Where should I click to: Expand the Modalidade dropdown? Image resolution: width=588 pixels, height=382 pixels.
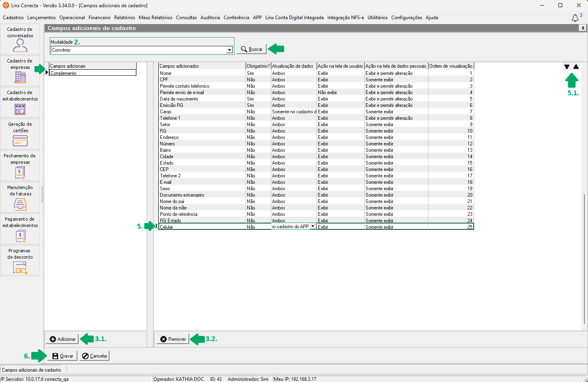click(x=229, y=50)
